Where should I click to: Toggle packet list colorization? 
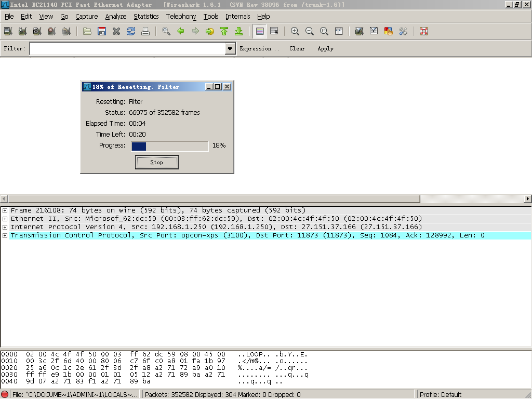(x=260, y=31)
